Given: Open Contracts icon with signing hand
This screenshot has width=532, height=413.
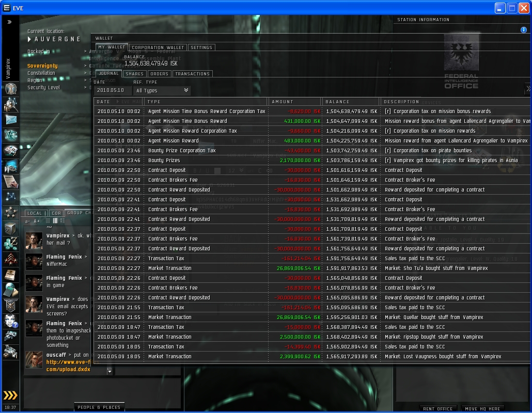Looking at the screenshot, I should pyautogui.click(x=10, y=182).
